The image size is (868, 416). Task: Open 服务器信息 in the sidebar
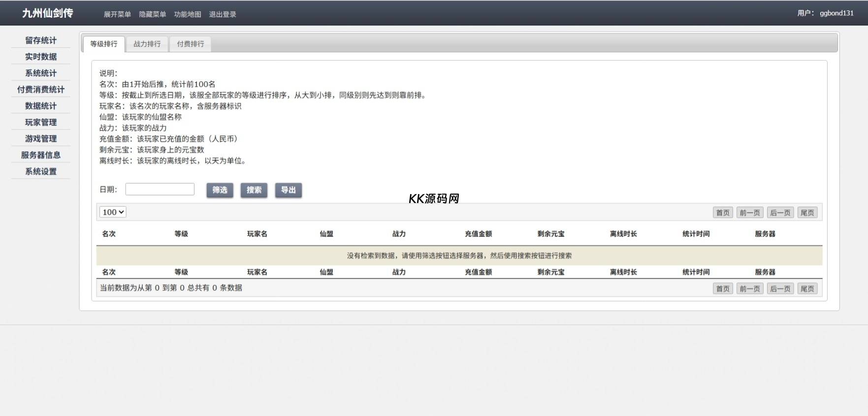pyautogui.click(x=41, y=155)
